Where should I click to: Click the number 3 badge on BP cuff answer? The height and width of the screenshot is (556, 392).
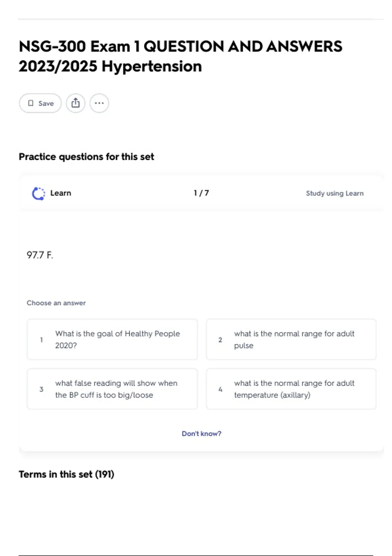[41, 389]
